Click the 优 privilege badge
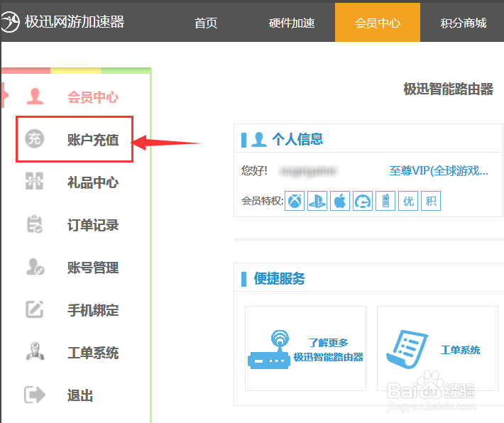The image size is (504, 423). pos(408,202)
